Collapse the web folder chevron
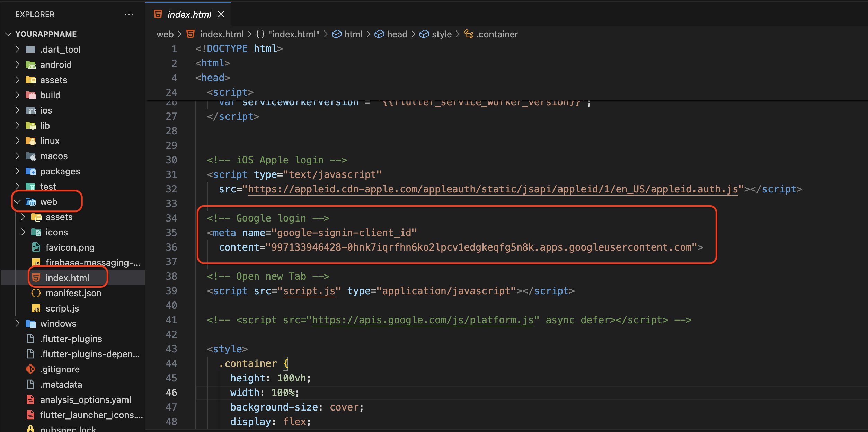 click(18, 202)
